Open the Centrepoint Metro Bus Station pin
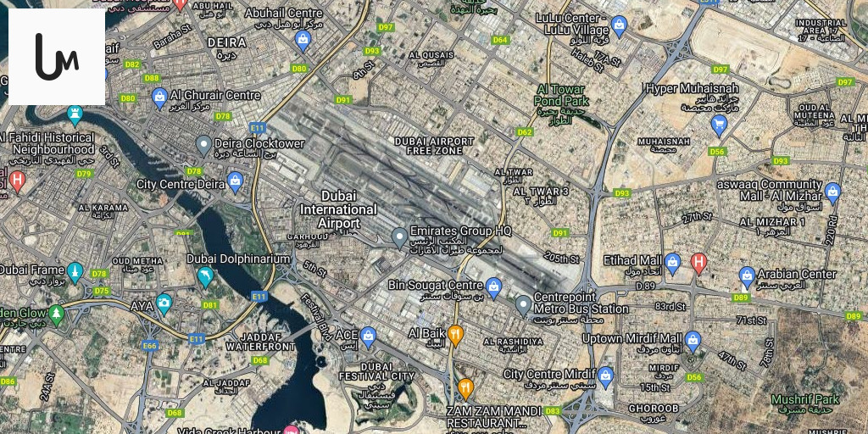The image size is (868, 434). pyautogui.click(x=523, y=305)
